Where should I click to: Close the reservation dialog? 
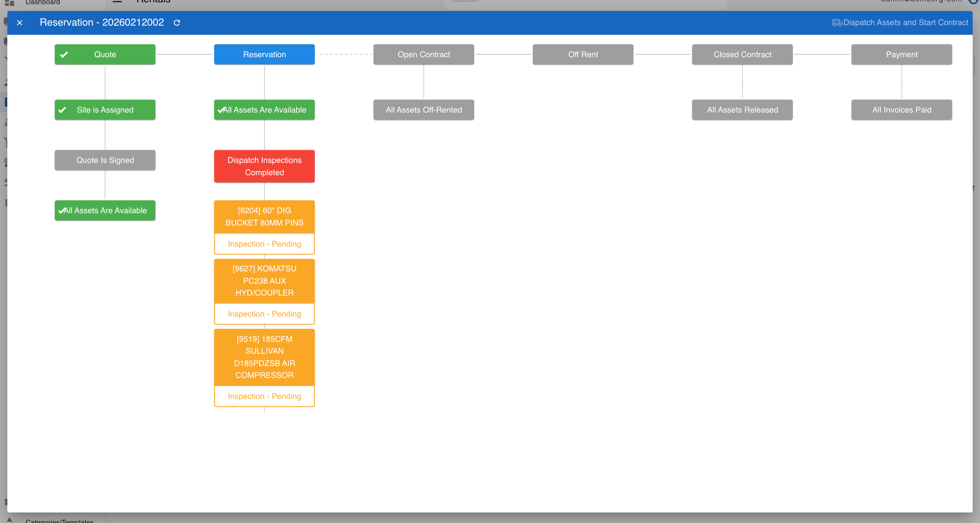[x=20, y=22]
